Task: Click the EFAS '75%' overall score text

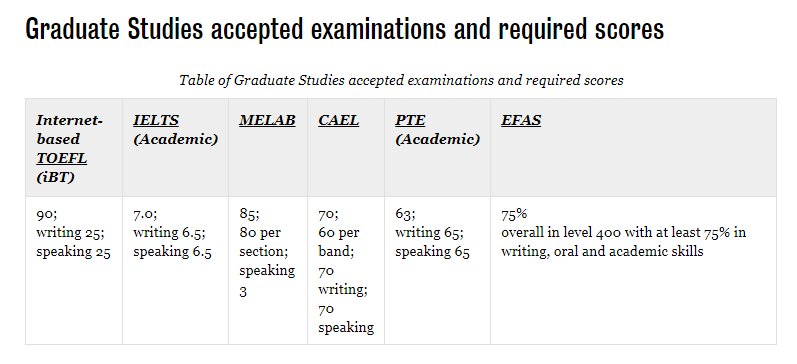Action: [514, 214]
